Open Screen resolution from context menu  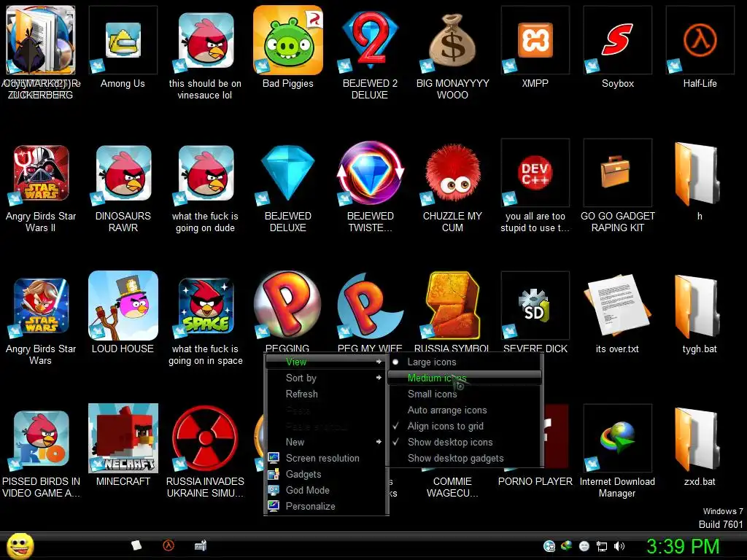point(325,459)
